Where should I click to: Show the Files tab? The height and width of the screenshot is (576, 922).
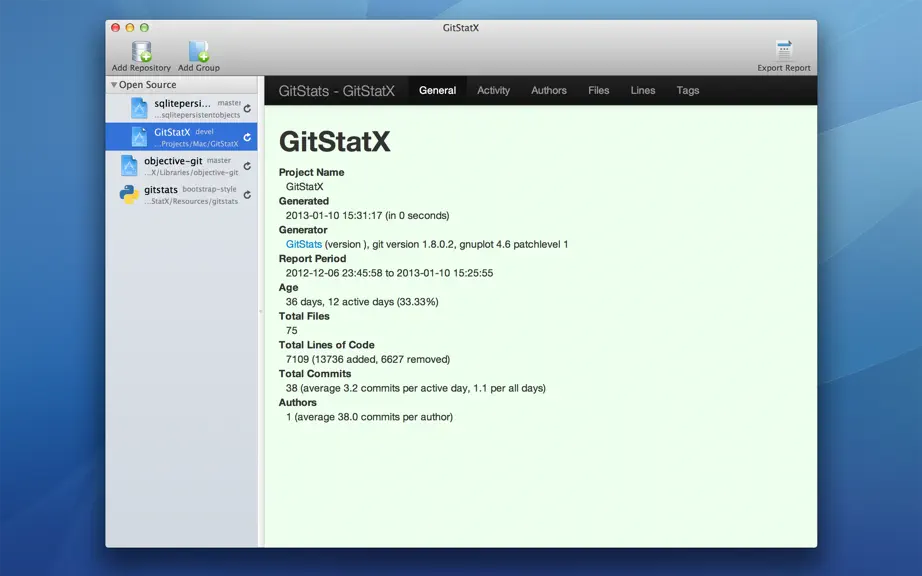pos(599,91)
